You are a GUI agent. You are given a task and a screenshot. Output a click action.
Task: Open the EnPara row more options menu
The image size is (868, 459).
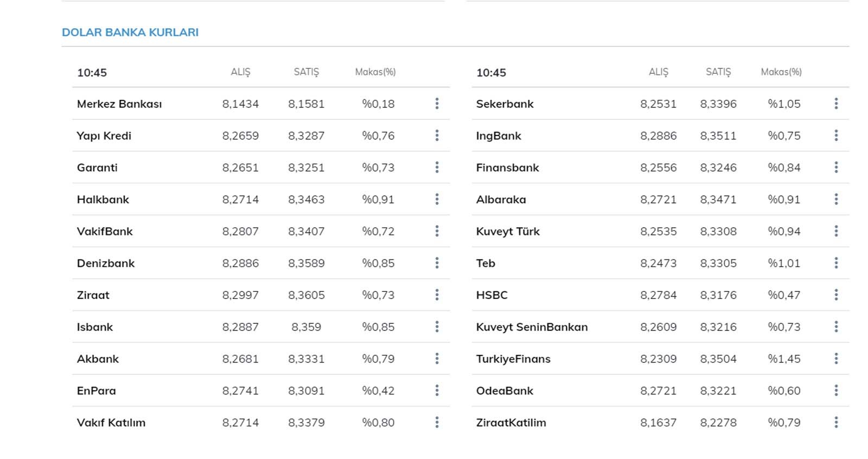437,391
